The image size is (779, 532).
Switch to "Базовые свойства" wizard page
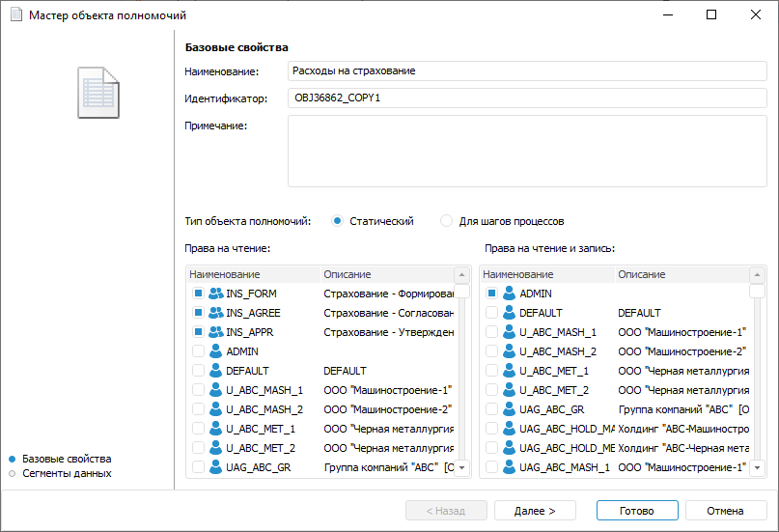[67, 459]
